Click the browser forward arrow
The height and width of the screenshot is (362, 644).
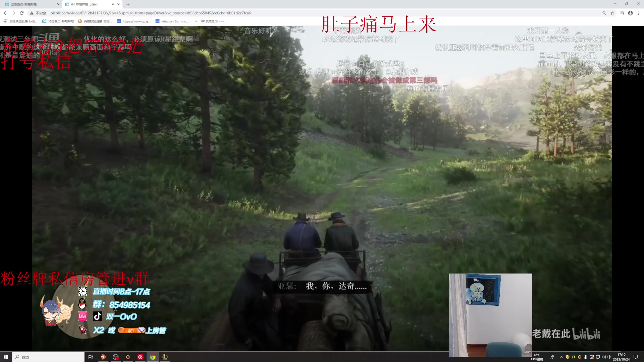13,13
